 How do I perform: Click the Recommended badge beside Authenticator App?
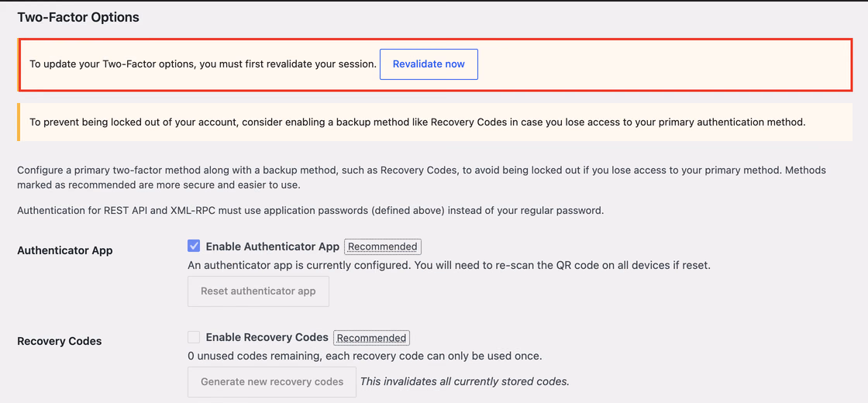coord(383,246)
